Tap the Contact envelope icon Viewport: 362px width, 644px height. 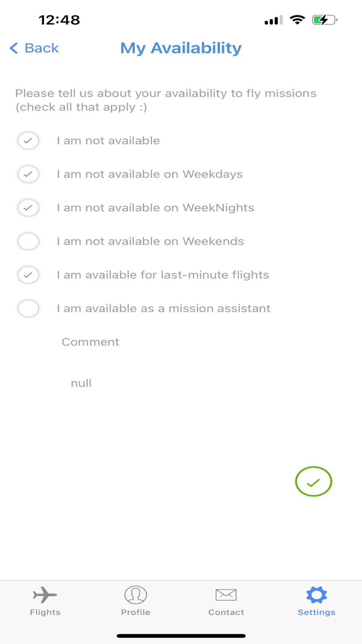coord(226,594)
